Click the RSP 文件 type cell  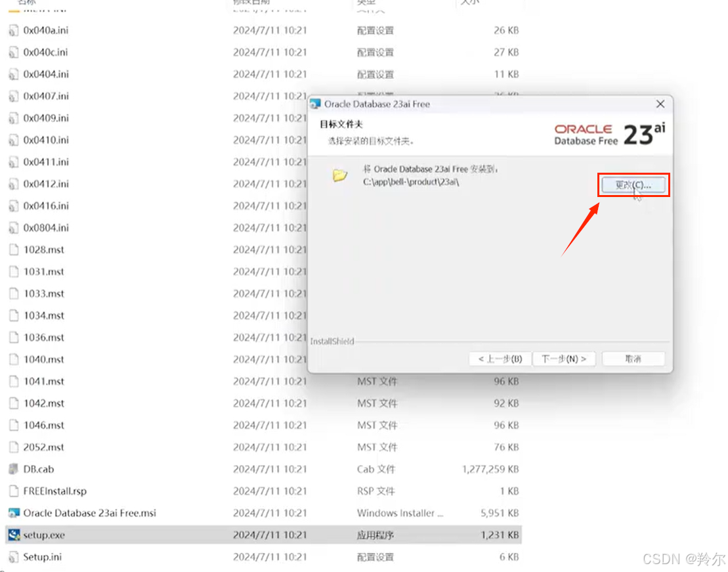coord(375,491)
